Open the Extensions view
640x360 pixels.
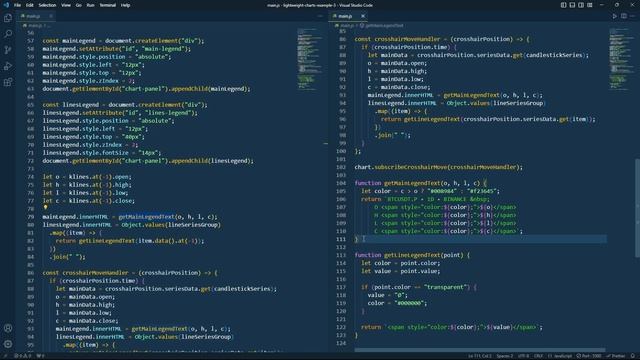click(x=8, y=82)
